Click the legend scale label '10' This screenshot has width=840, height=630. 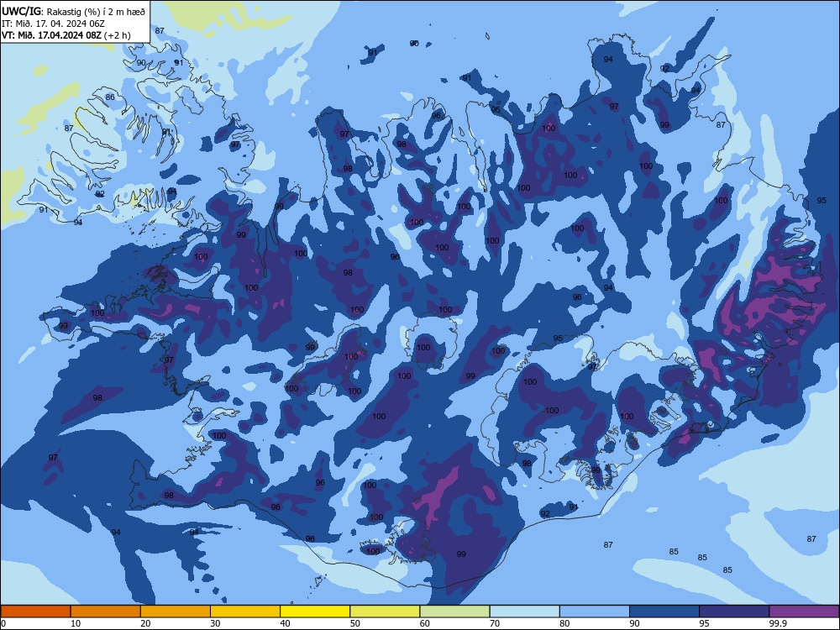(76, 623)
